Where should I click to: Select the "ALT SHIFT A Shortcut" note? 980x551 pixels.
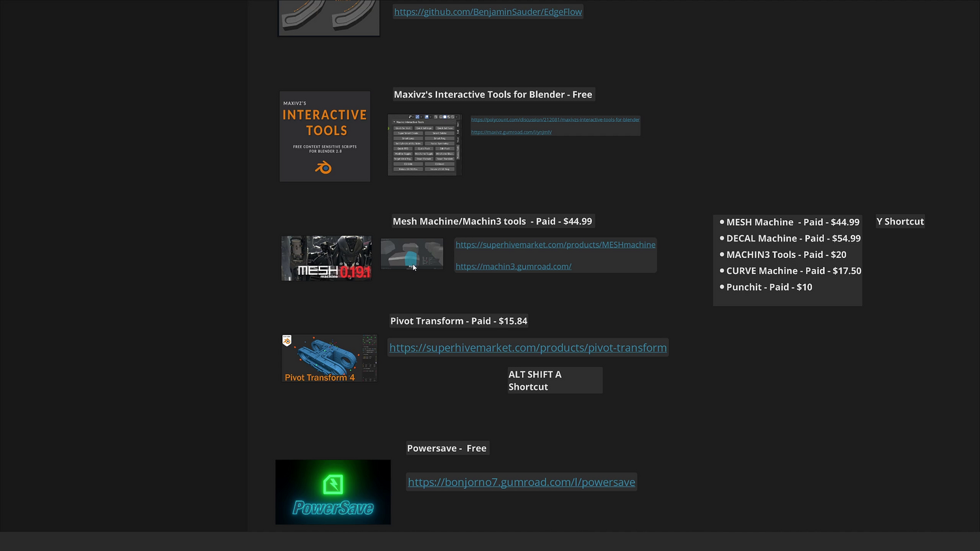(x=555, y=381)
